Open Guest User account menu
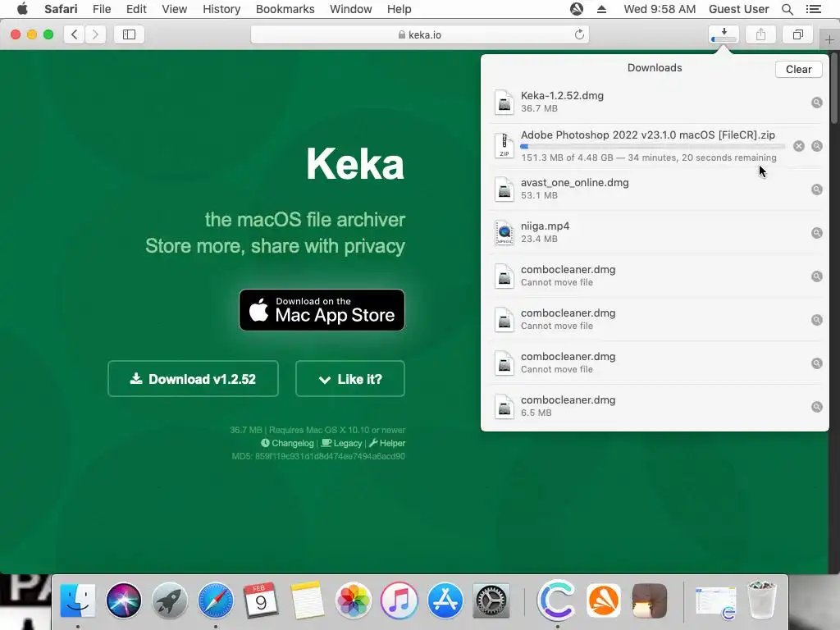The width and height of the screenshot is (840, 630). click(738, 9)
